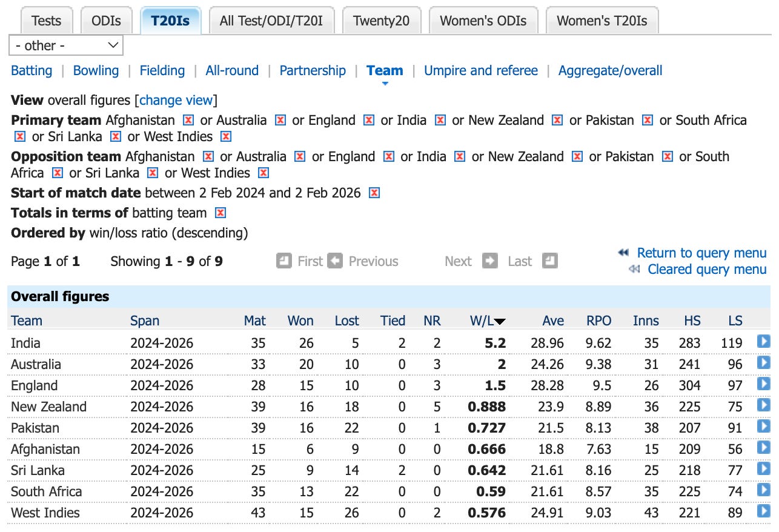
Task: Remove New Zealand from Opposition team filter
Action: 577,156
